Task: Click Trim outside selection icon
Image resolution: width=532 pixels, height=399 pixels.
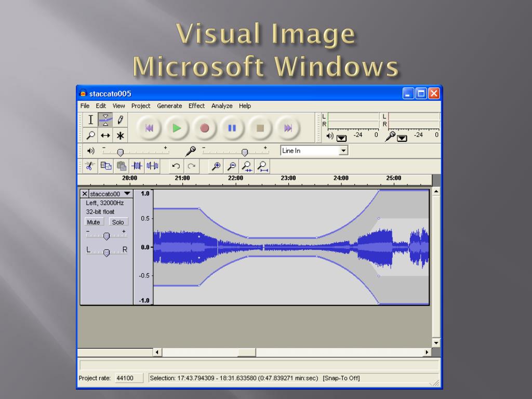Action: [x=137, y=166]
